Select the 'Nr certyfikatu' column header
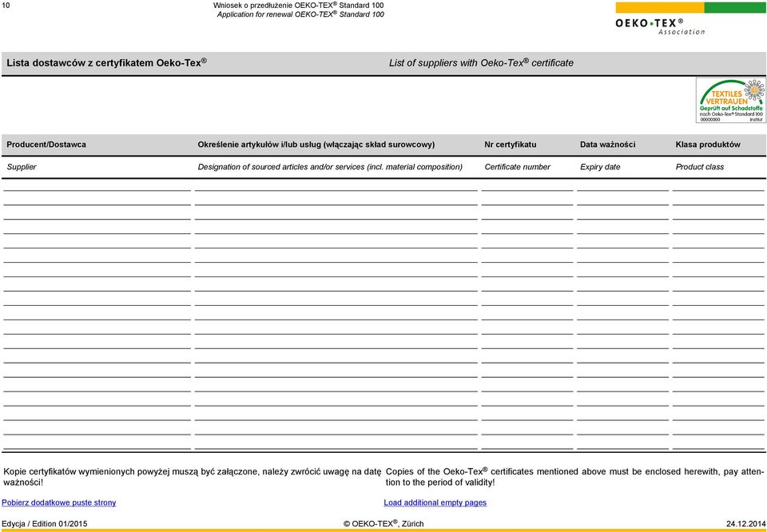This screenshot has width=767, height=532. (511, 145)
